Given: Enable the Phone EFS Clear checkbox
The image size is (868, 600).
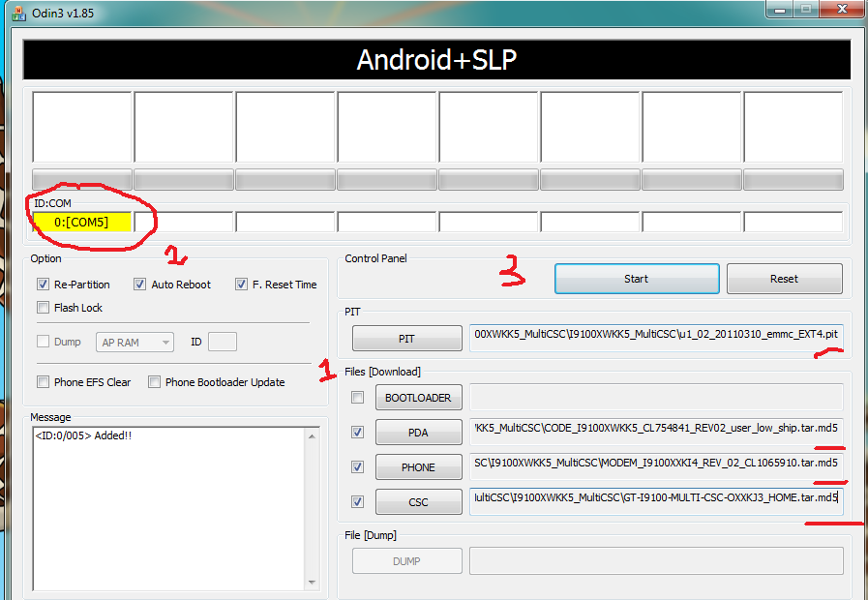Looking at the screenshot, I should tap(43, 382).
